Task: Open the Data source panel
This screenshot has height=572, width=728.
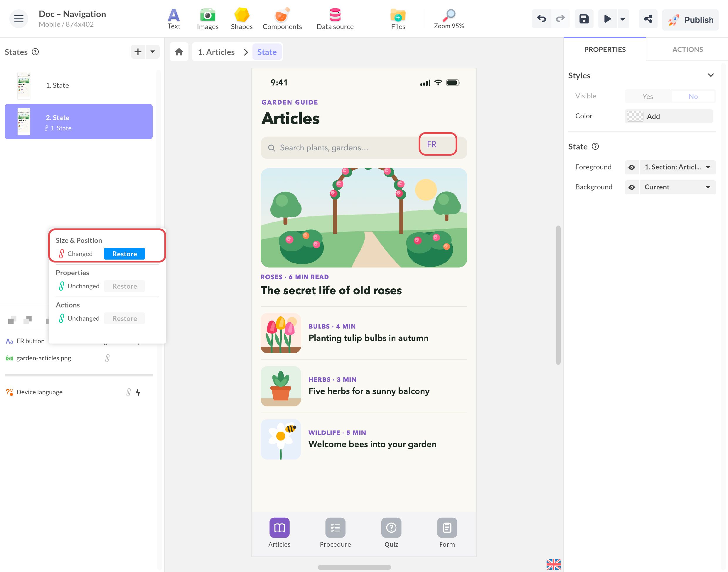Action: coord(335,19)
